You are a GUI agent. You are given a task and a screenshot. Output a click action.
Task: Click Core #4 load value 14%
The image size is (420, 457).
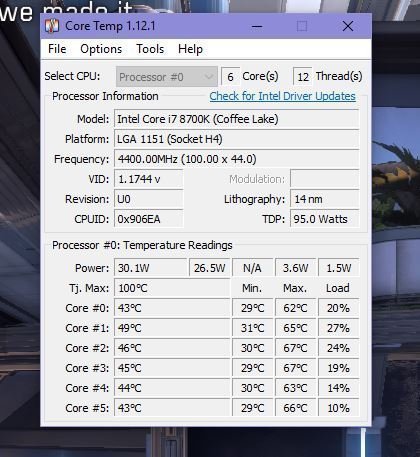(339, 388)
